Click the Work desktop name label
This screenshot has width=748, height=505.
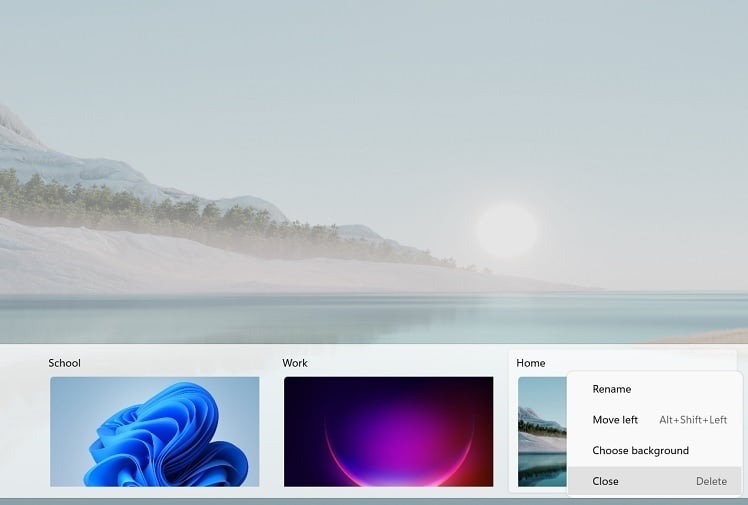pyautogui.click(x=295, y=363)
